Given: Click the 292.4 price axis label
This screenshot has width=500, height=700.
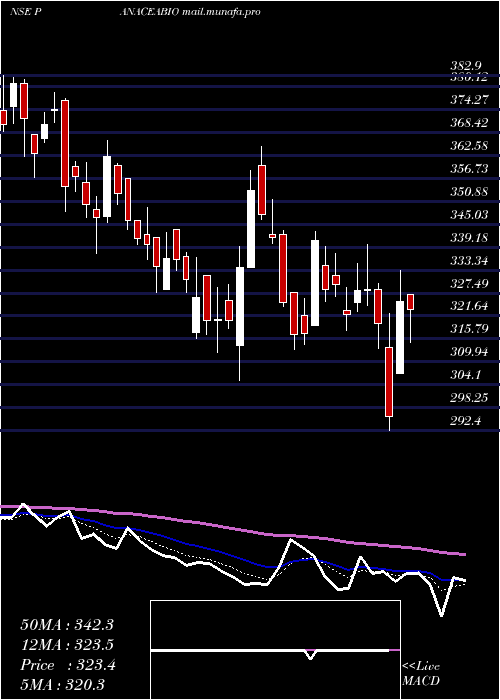Looking at the screenshot, I should click(x=466, y=421).
